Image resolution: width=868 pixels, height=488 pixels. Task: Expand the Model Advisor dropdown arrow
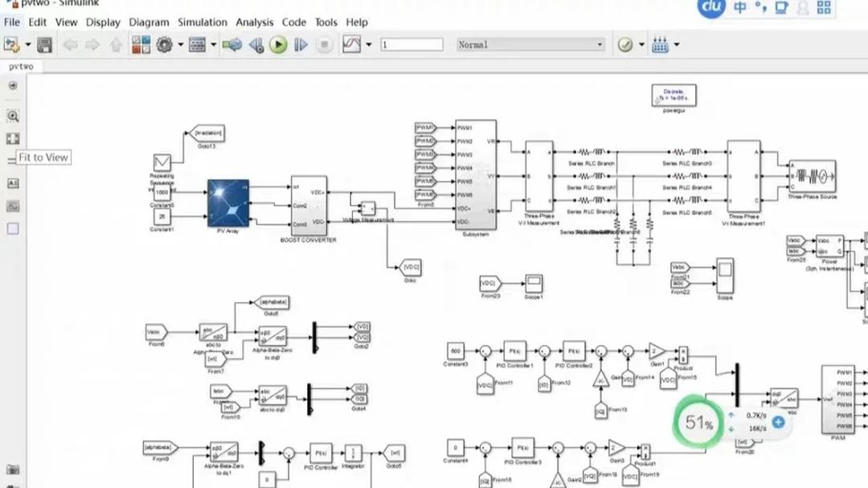pos(641,45)
